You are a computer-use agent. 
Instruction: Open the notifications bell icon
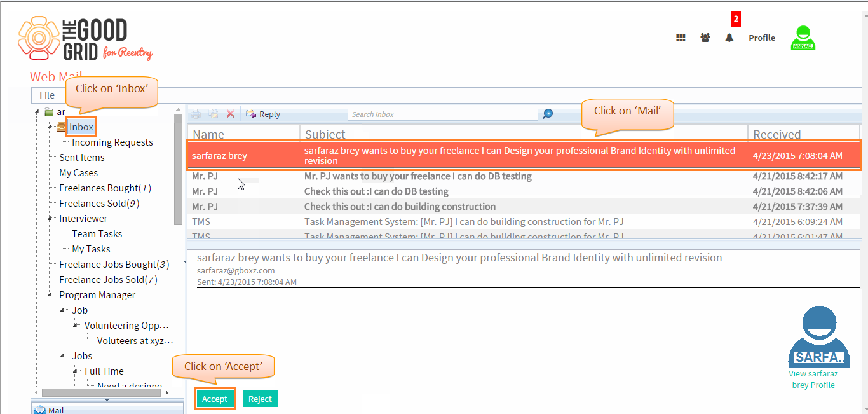click(x=729, y=38)
